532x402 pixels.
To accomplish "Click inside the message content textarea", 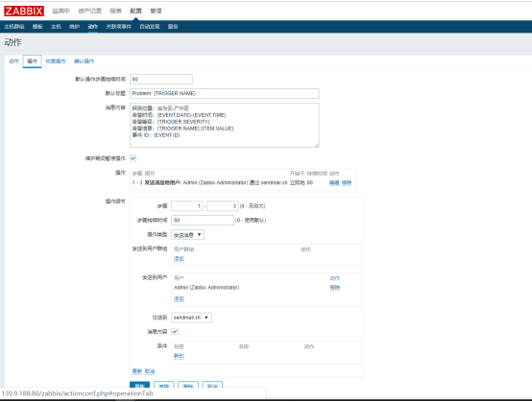I will [225, 125].
